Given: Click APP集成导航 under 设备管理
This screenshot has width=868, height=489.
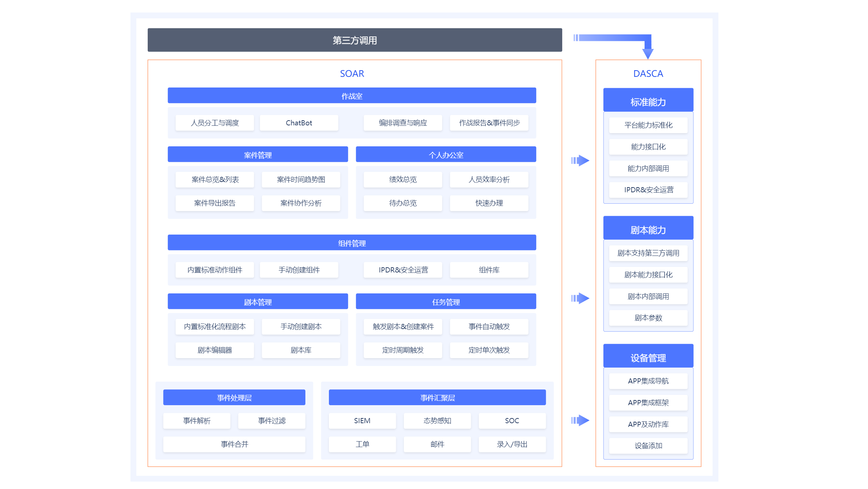Looking at the screenshot, I should tap(648, 381).
